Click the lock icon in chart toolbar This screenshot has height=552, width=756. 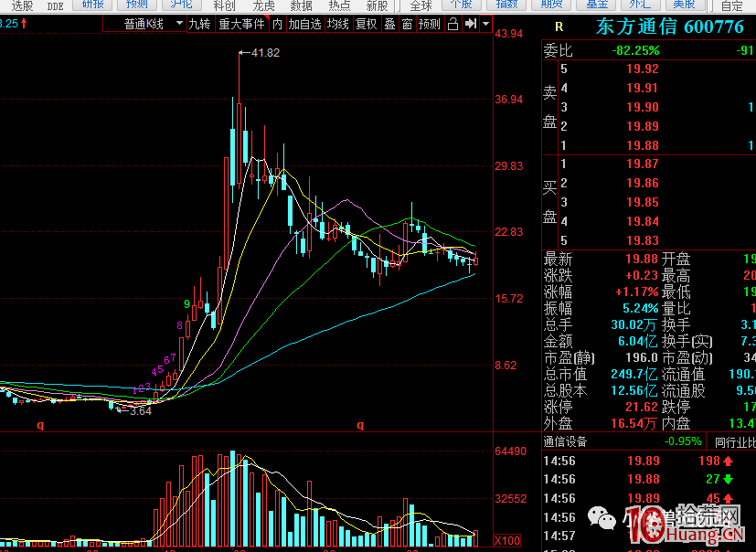tap(453, 24)
